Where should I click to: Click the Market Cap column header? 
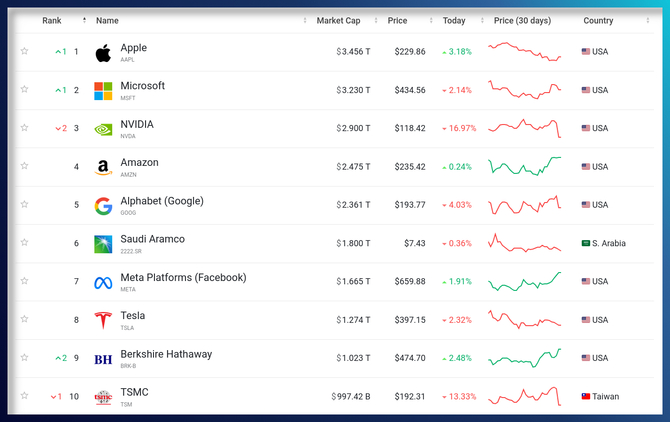click(x=338, y=21)
